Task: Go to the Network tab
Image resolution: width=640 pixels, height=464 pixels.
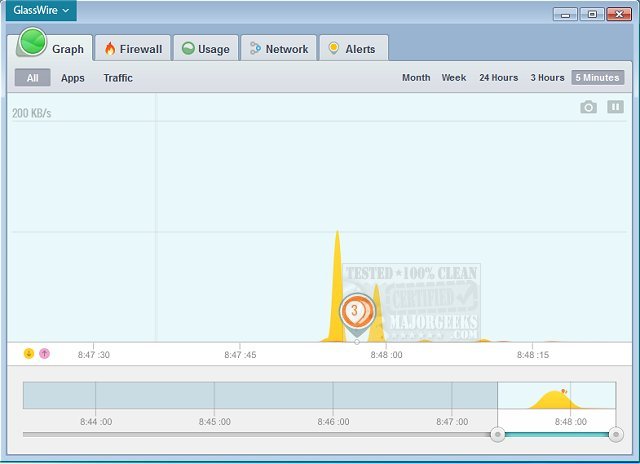Action: pyautogui.click(x=279, y=49)
